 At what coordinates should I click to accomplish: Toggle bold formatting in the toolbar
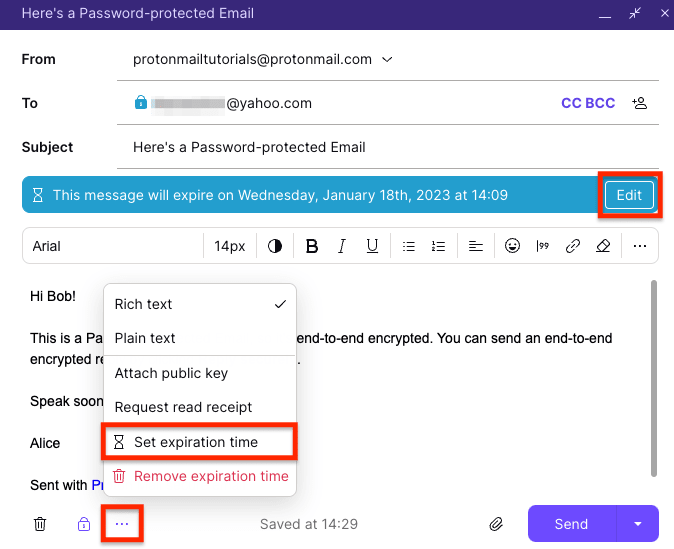pos(312,246)
